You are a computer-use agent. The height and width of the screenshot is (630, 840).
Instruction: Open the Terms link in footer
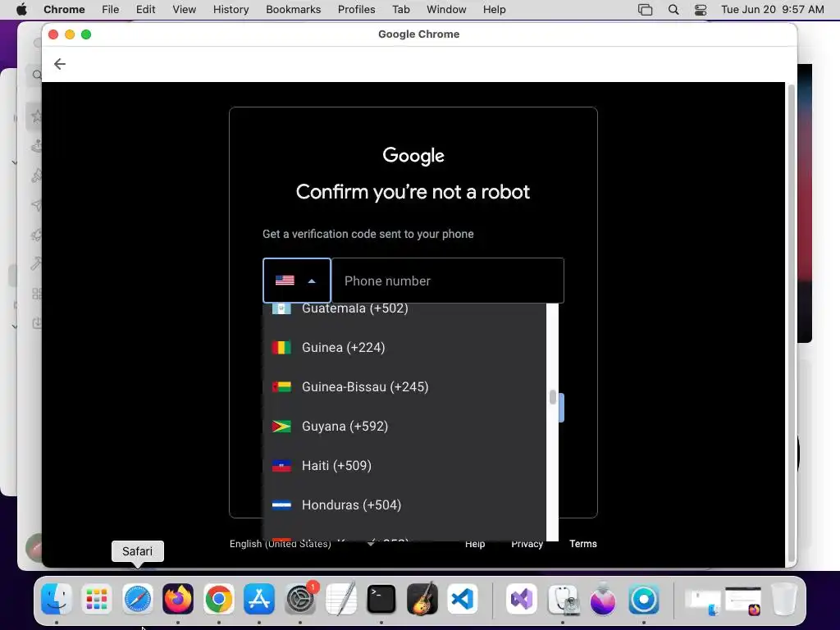pyautogui.click(x=583, y=544)
